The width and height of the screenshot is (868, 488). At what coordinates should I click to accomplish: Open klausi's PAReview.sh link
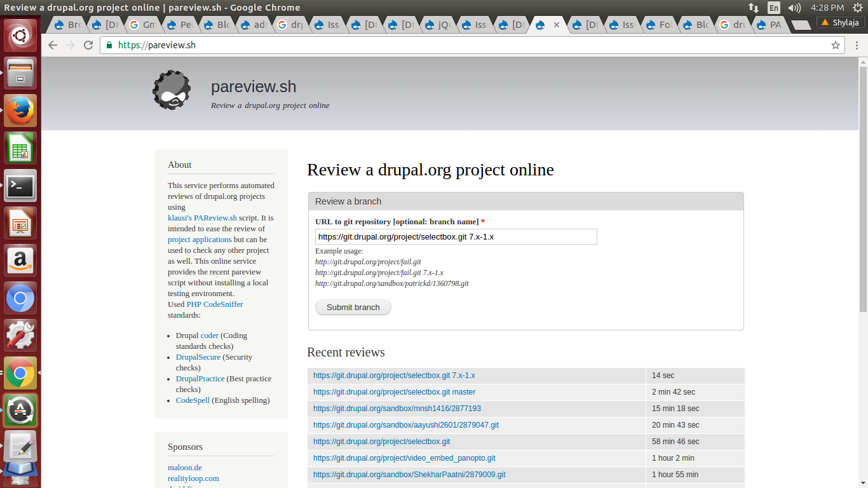click(x=202, y=218)
